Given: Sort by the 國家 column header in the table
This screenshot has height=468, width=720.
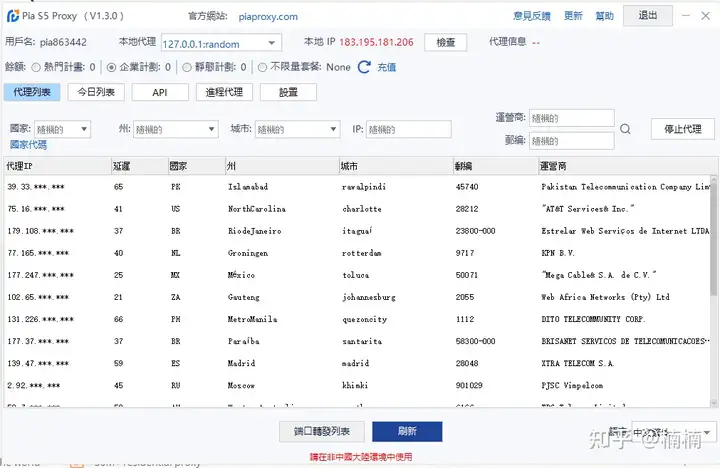Looking at the screenshot, I should coord(197,166).
